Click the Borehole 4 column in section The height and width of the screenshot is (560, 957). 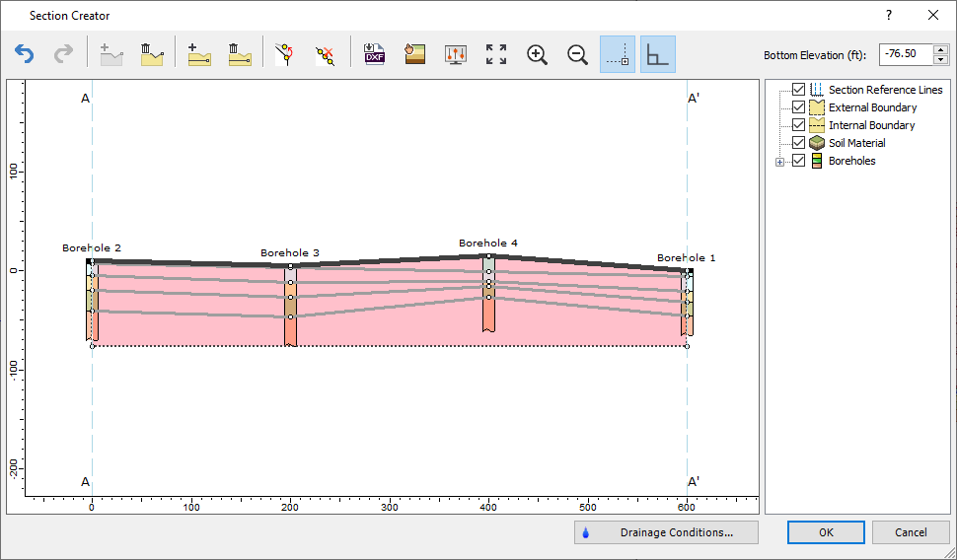click(x=489, y=294)
